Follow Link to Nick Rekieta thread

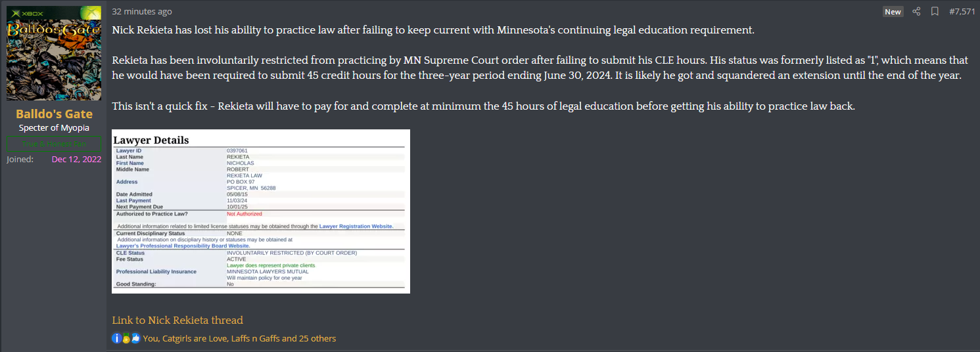pyautogui.click(x=177, y=320)
